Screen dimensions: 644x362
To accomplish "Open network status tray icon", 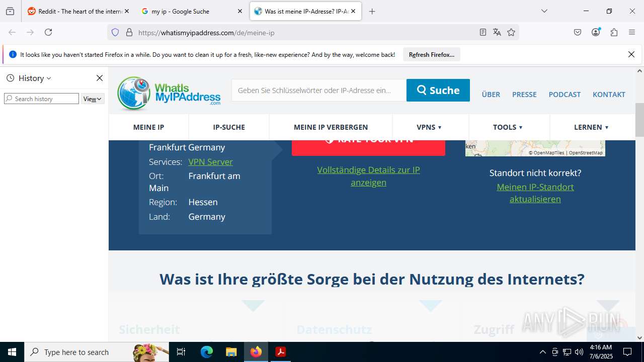I will [x=567, y=352].
